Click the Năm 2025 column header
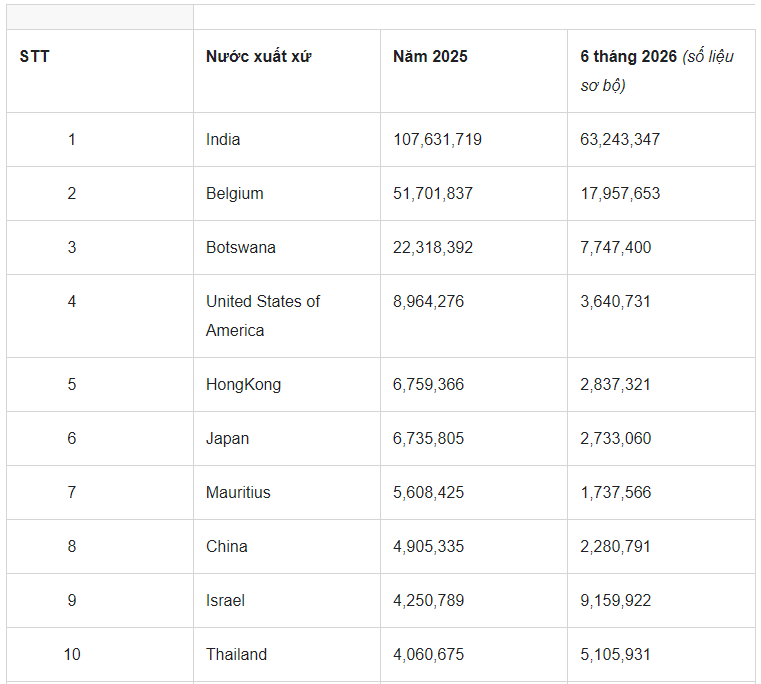 point(430,56)
